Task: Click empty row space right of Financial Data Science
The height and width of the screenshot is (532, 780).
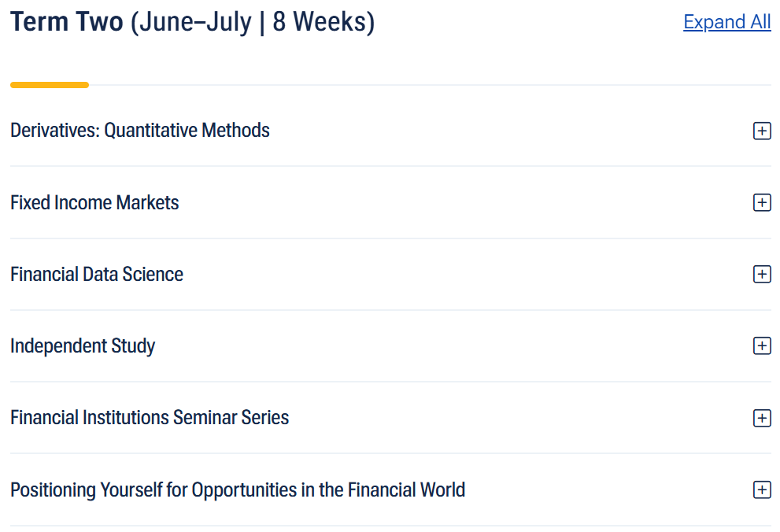Action: pyautogui.click(x=468, y=275)
